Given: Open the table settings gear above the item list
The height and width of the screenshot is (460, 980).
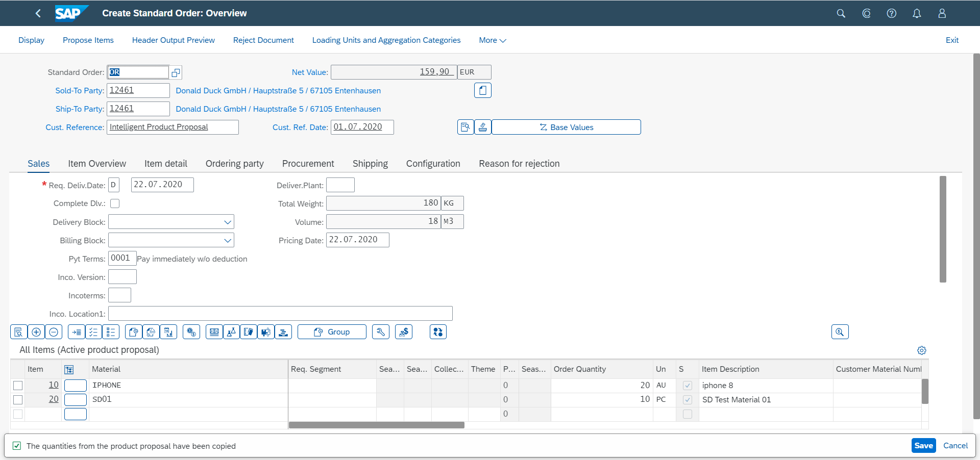Looking at the screenshot, I should (x=921, y=350).
